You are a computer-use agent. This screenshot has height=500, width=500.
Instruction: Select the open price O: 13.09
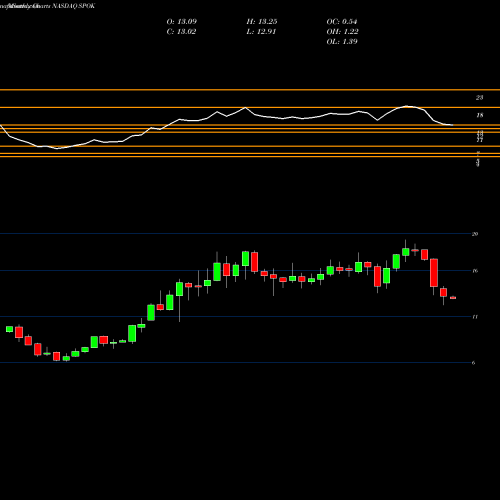point(182,22)
